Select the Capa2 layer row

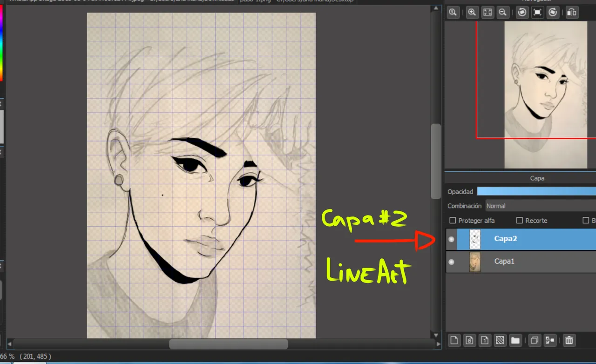point(521,239)
